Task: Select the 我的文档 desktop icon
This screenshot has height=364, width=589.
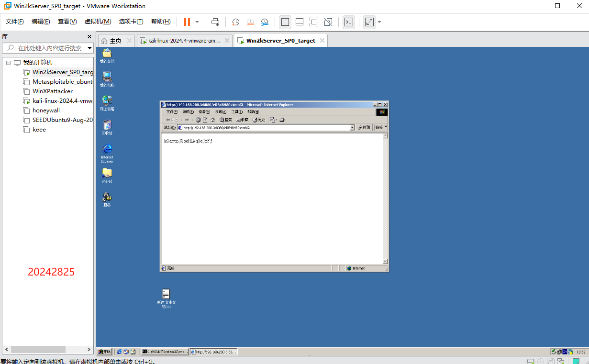Action: (x=107, y=55)
